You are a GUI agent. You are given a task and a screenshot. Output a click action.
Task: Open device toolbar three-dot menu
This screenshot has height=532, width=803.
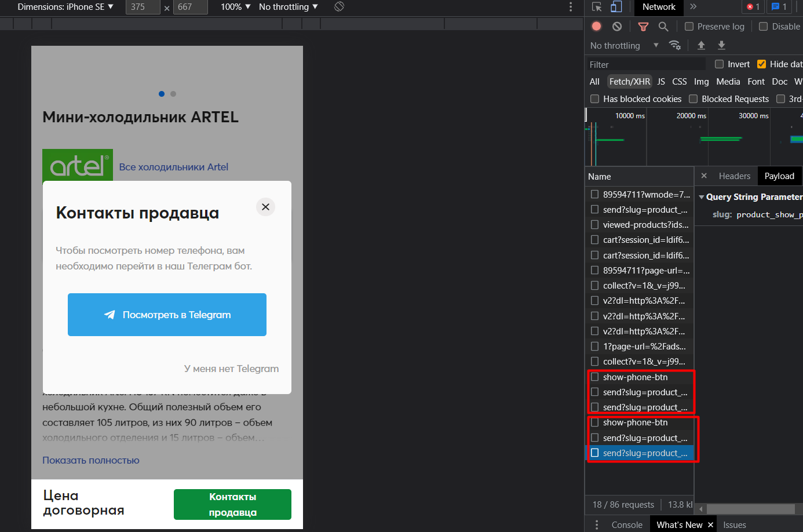pos(571,7)
